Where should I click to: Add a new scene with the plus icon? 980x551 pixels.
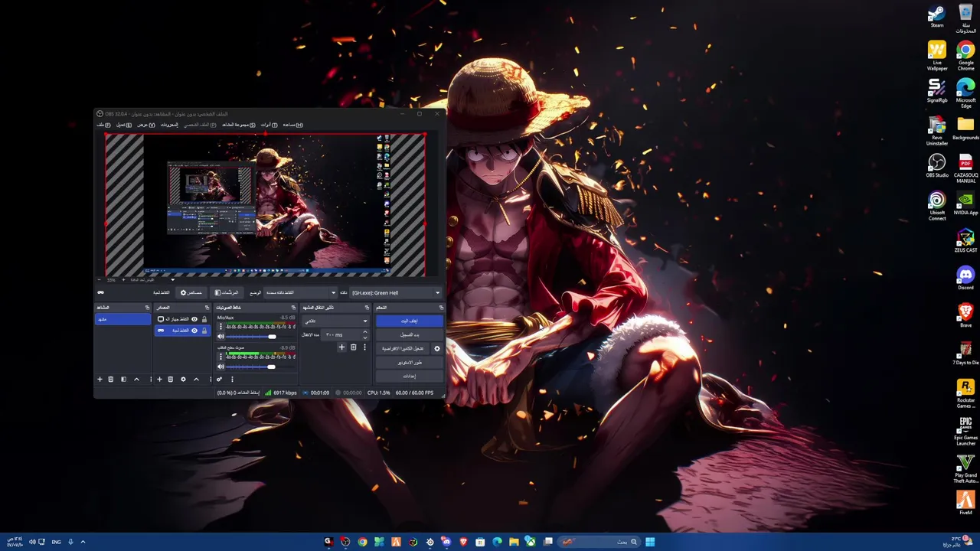(100, 380)
